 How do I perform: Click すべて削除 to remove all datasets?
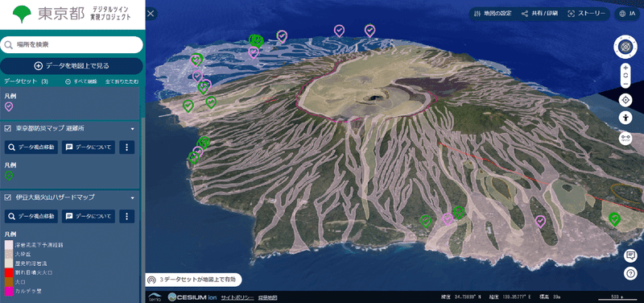pos(81,81)
